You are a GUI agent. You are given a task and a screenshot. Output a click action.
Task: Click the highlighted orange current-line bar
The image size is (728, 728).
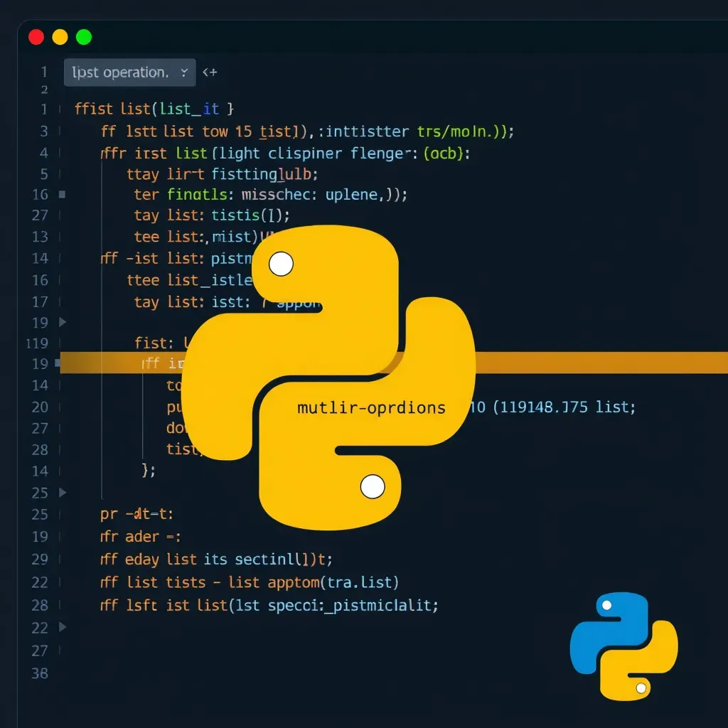tap(394, 363)
